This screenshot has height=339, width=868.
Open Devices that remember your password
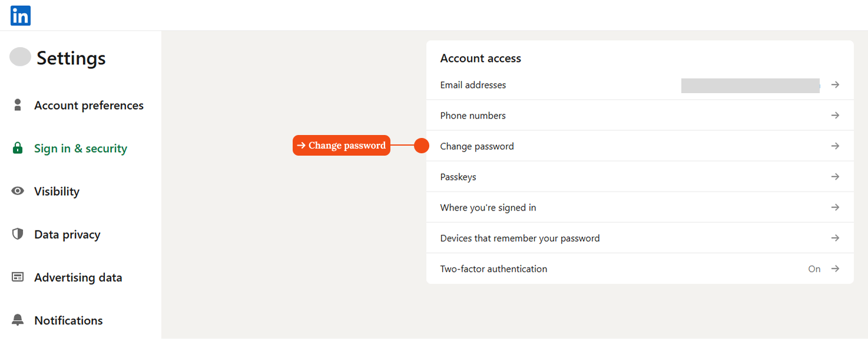coord(640,238)
